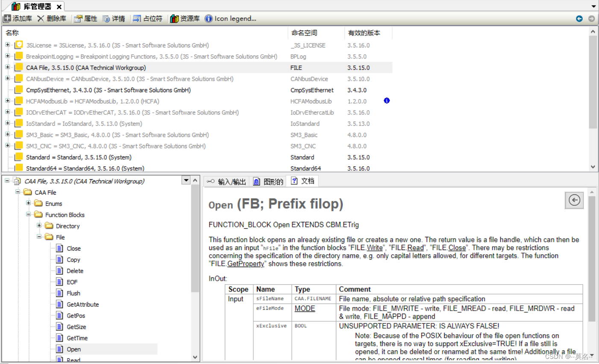Click the blue back navigation arrow
The height and width of the screenshot is (364, 599).
579,18
